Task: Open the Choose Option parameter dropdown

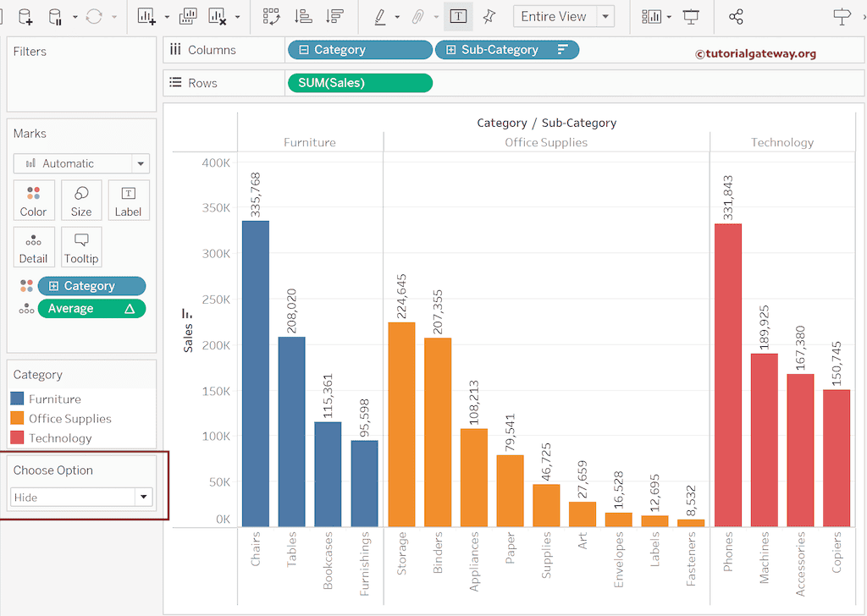Action: [x=143, y=498]
